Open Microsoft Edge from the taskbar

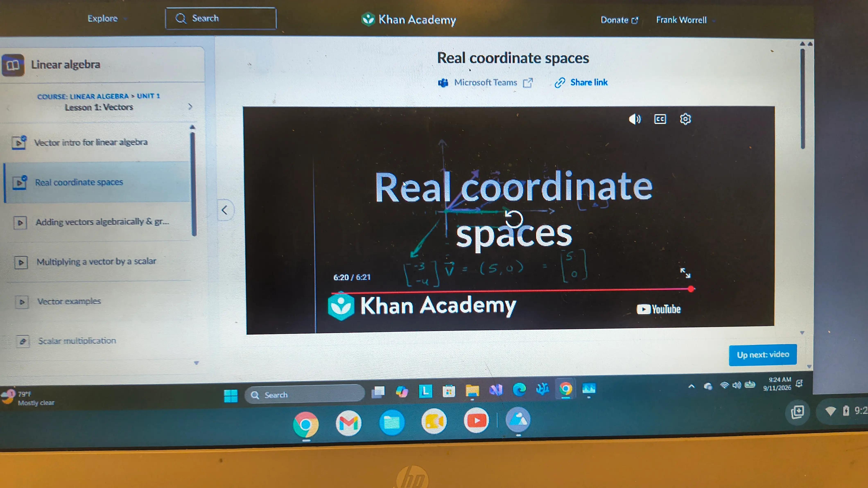519,389
